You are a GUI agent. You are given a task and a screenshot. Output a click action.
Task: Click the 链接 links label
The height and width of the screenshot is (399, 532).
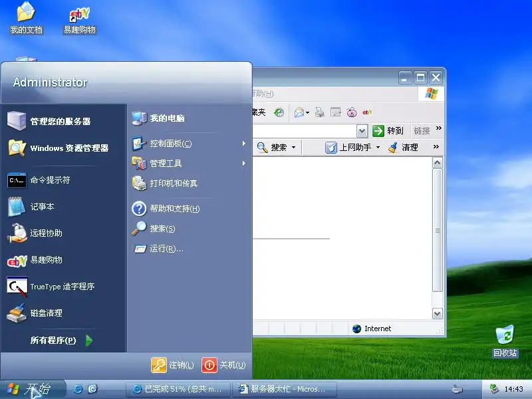point(422,131)
